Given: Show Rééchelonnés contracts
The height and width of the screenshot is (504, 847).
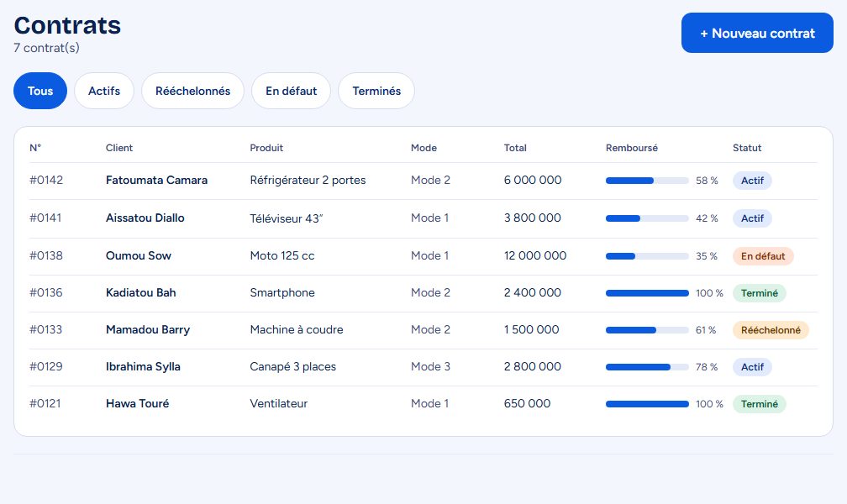Looking at the screenshot, I should (193, 91).
